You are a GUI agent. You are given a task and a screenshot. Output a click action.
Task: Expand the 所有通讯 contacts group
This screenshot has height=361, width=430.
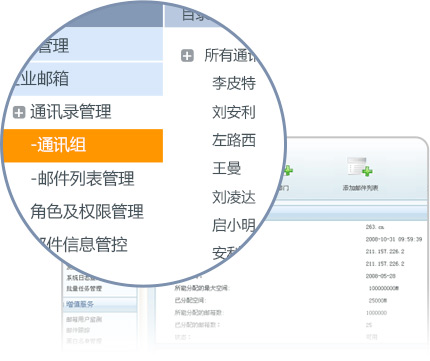[187, 56]
